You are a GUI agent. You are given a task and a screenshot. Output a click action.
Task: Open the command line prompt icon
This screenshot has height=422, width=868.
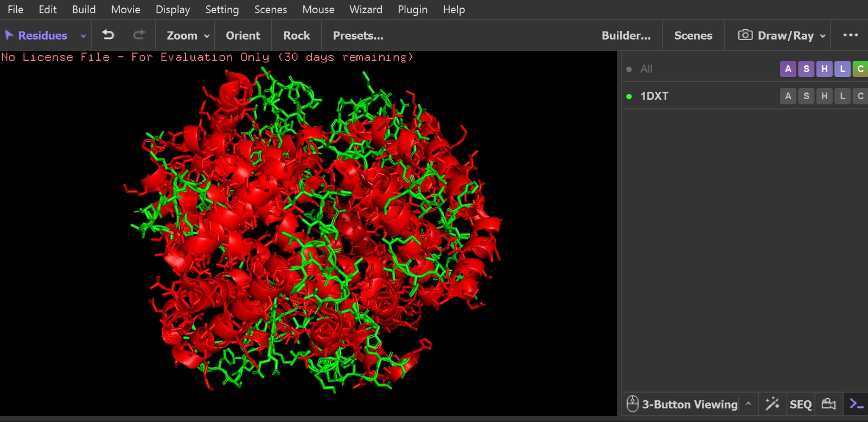click(856, 404)
